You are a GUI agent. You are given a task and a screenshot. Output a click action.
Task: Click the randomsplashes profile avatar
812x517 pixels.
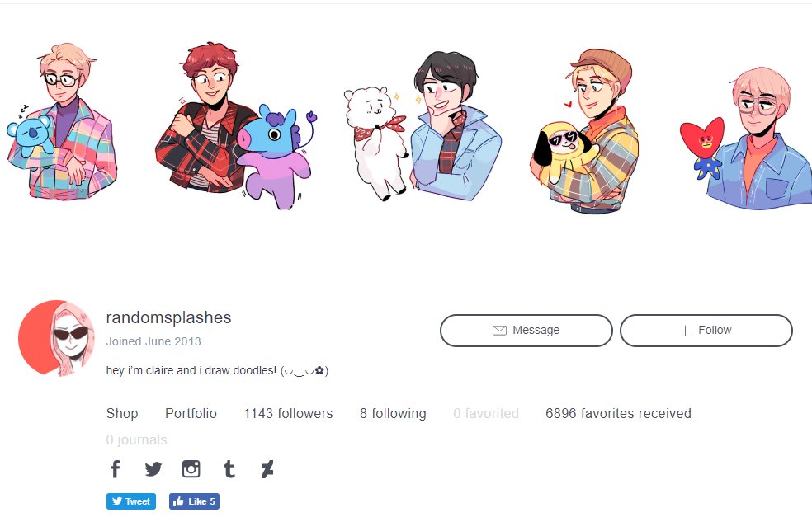pyautogui.click(x=56, y=337)
